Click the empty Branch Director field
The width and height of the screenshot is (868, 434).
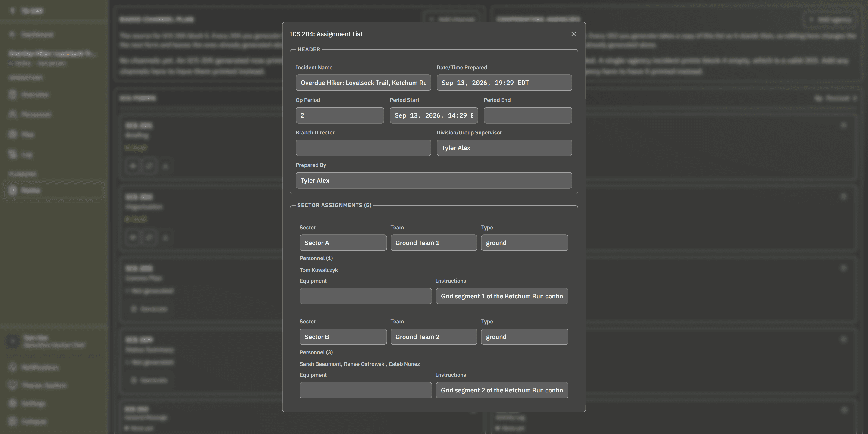(363, 148)
